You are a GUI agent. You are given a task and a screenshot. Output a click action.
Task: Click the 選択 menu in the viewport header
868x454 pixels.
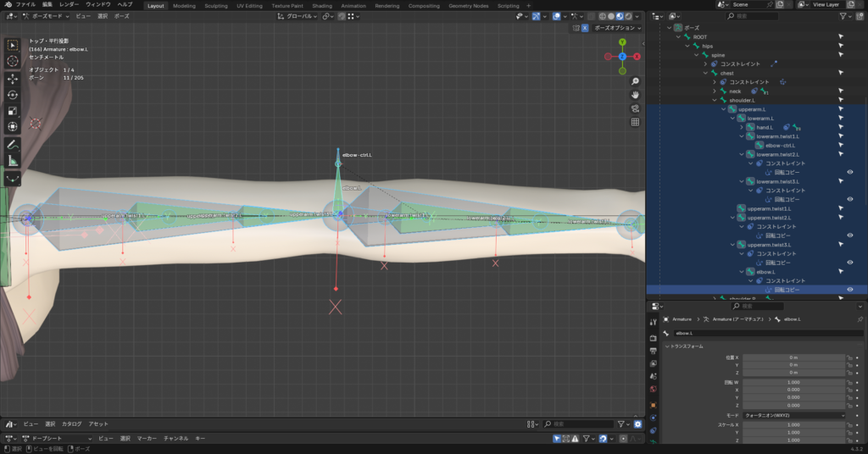tap(103, 16)
